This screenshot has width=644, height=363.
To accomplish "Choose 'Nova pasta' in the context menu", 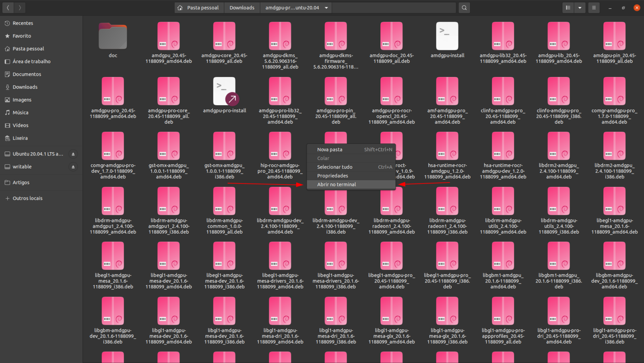I will 330,149.
